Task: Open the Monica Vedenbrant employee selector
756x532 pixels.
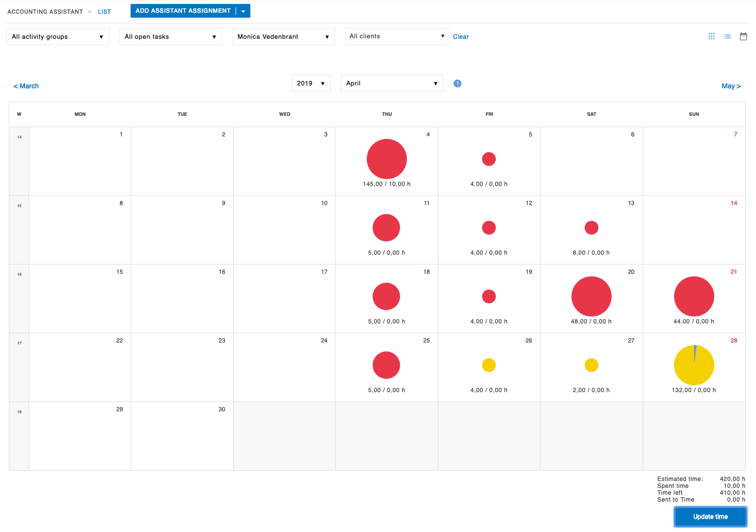Action: [x=283, y=36]
